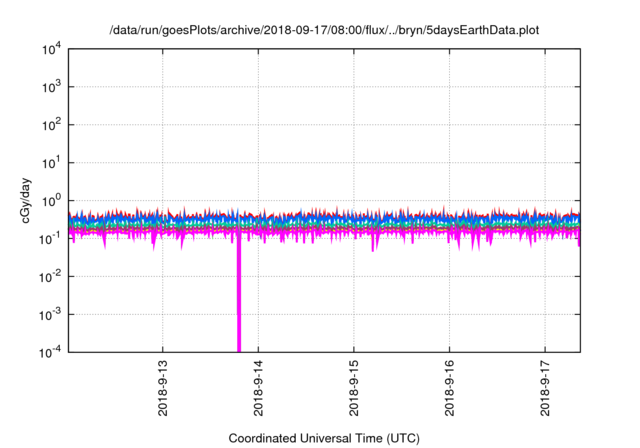Click the 10^4 y-axis tick label
Screen dimensions: 640x448
pos(51,50)
